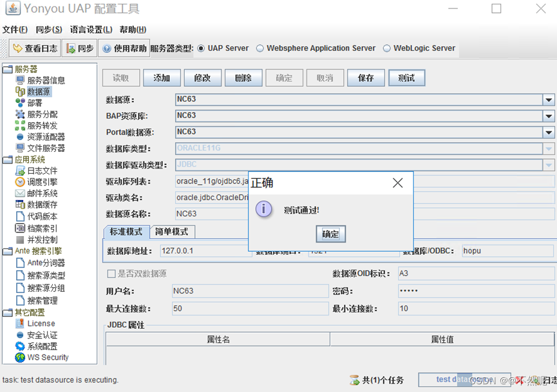Image resolution: width=557 pixels, height=392 pixels.
Task: Click the info icon in the 正确 dialog
Action: coord(263,209)
